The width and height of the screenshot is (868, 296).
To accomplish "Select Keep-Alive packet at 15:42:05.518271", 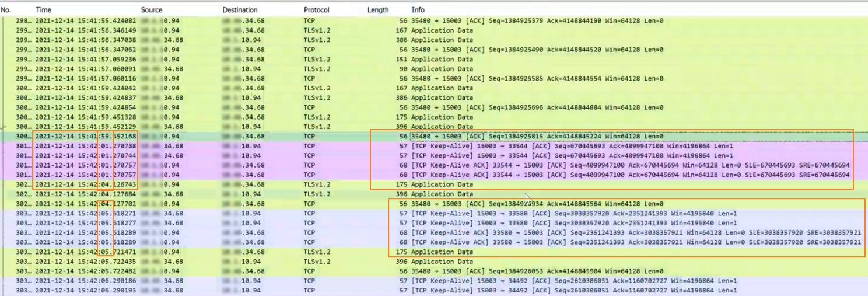I will point(434,213).
